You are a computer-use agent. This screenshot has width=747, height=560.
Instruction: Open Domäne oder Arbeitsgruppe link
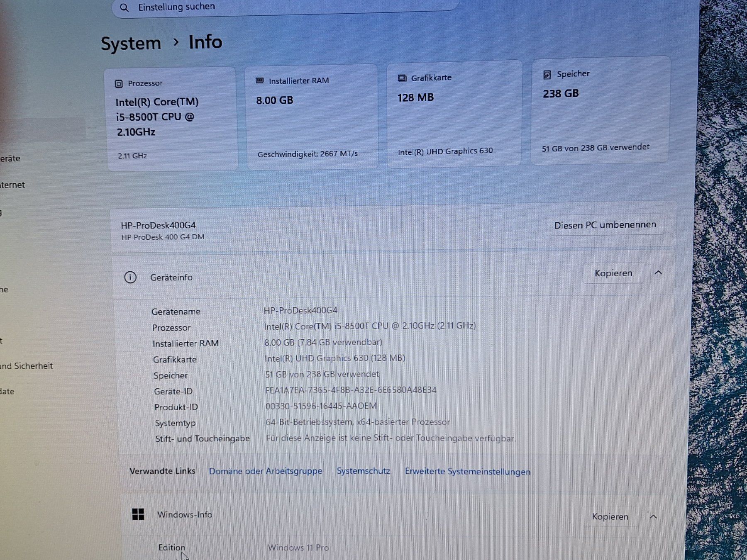266,471
